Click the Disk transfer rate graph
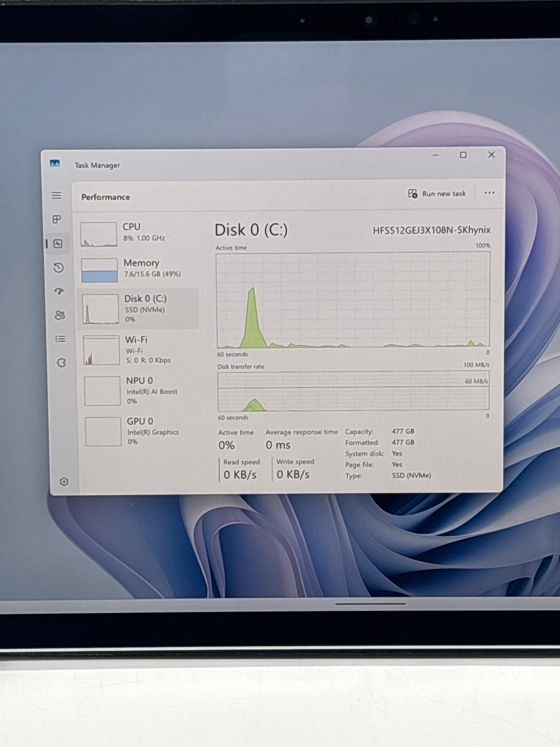 coord(353,391)
